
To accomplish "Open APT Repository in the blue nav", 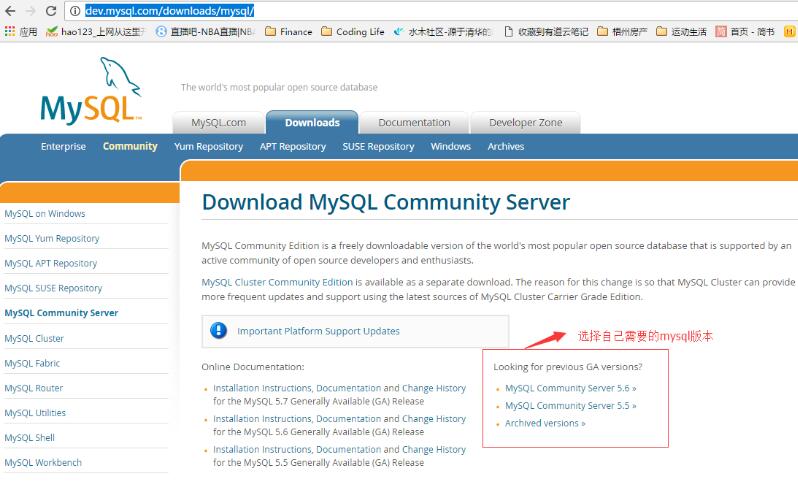I will (293, 147).
